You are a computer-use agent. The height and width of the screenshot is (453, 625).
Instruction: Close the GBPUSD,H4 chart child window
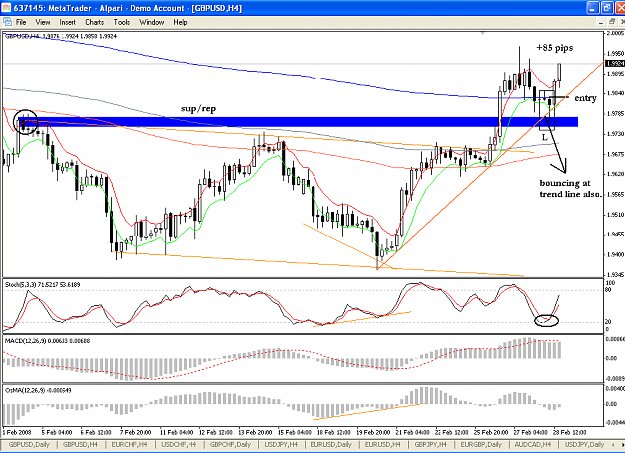[x=621, y=22]
